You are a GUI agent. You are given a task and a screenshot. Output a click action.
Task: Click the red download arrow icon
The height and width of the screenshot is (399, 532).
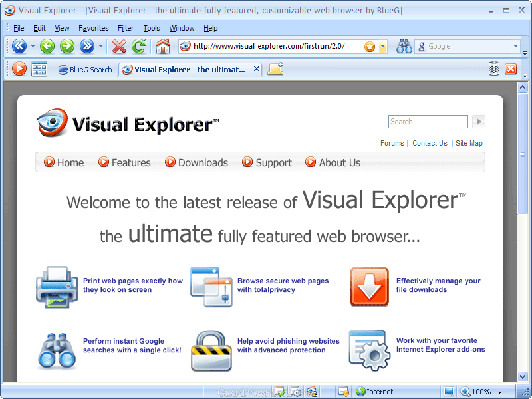(x=369, y=287)
